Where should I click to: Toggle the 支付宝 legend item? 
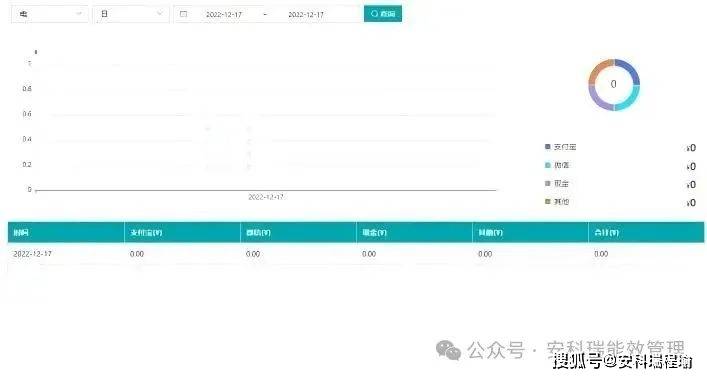point(560,147)
